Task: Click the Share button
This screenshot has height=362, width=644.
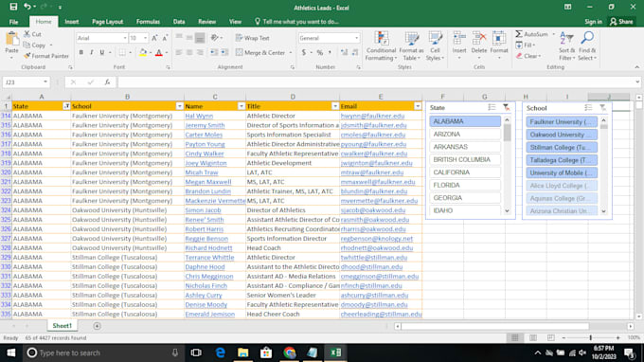Action: [621, 22]
